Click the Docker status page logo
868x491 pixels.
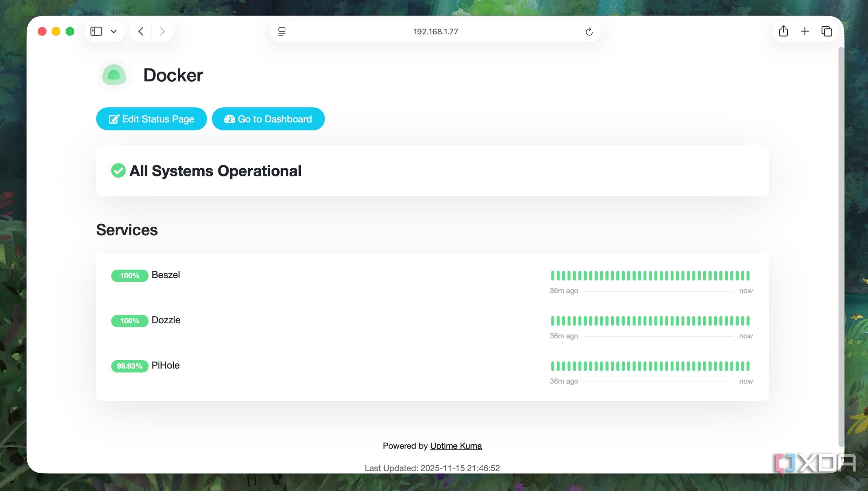[114, 75]
